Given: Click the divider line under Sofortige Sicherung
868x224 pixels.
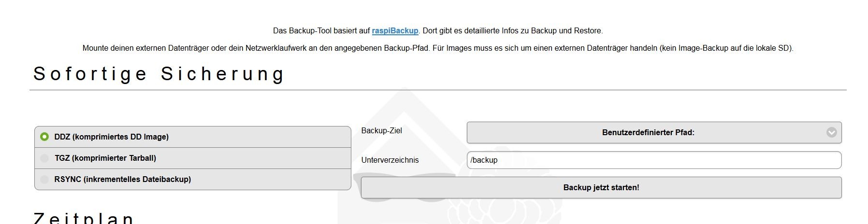Looking at the screenshot, I should 437,90.
